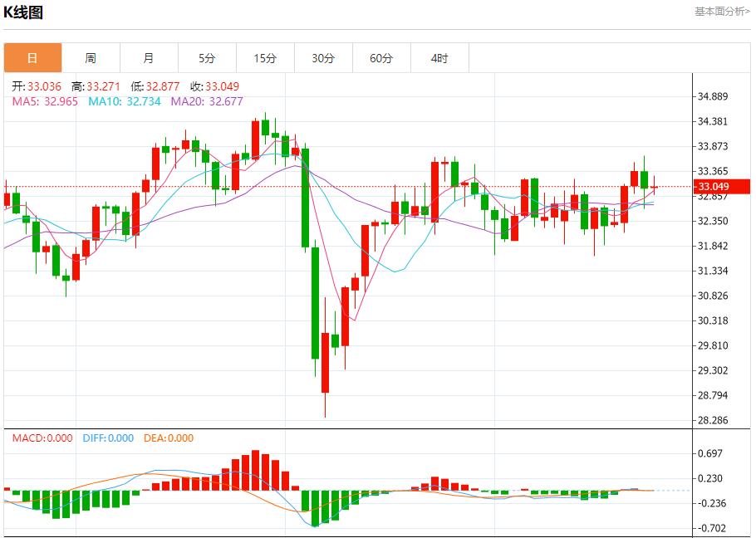
Task: Switch to the 周 weekly tab
Action: pyautogui.click(x=91, y=58)
